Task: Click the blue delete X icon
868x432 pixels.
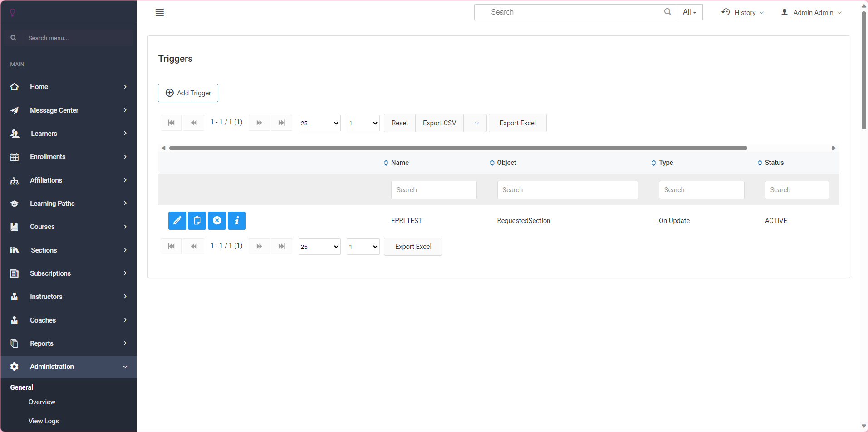Action: click(x=217, y=221)
